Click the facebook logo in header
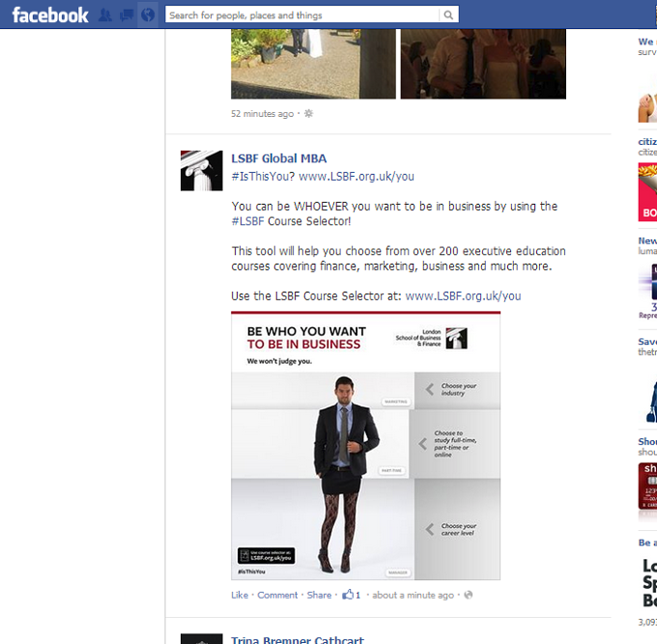The height and width of the screenshot is (644, 657). (x=50, y=15)
